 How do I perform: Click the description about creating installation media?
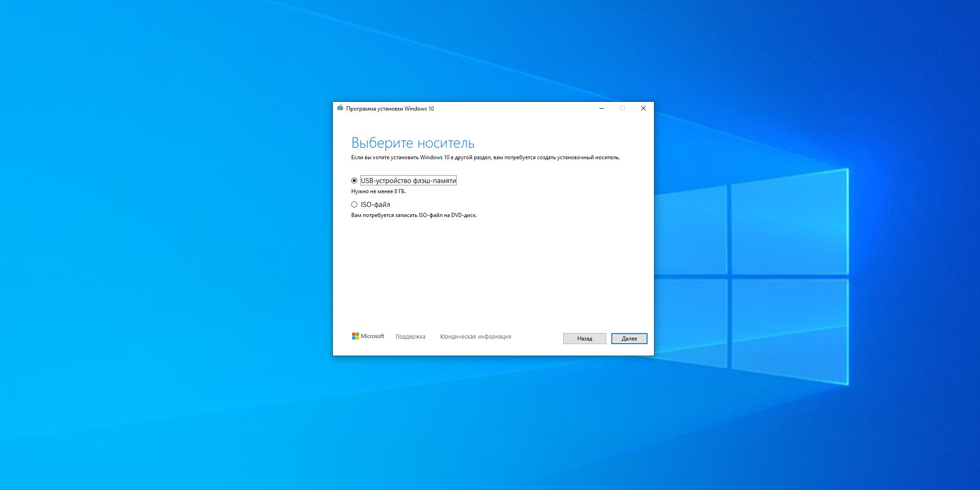pos(486,157)
